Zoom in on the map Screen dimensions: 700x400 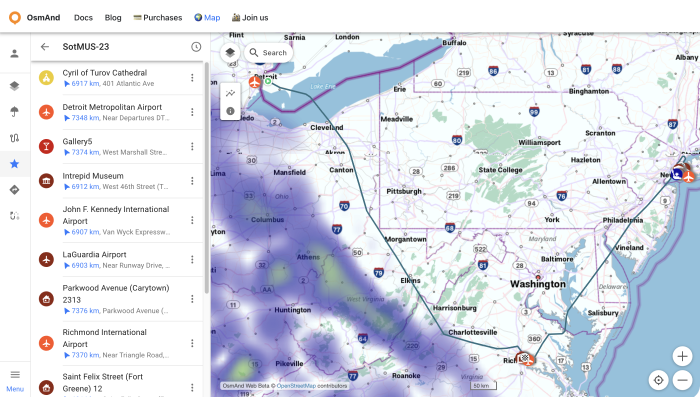[682, 356]
